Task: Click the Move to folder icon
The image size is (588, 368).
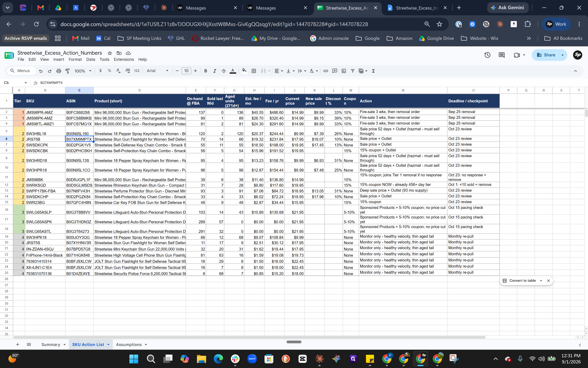Action: pos(119,53)
